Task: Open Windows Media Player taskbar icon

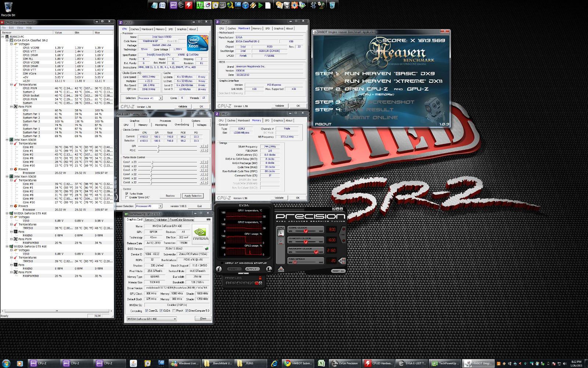Action: 19,363
